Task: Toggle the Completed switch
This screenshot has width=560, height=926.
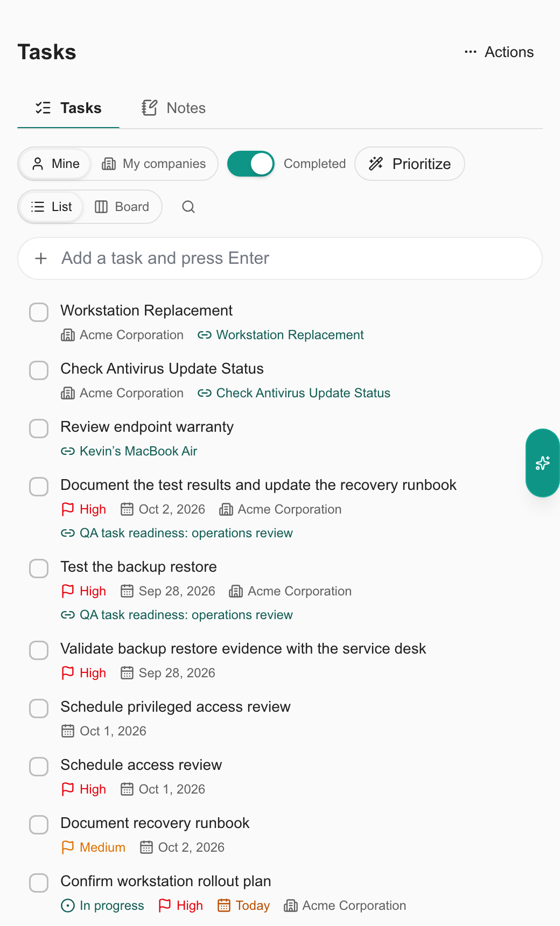Action: (251, 164)
